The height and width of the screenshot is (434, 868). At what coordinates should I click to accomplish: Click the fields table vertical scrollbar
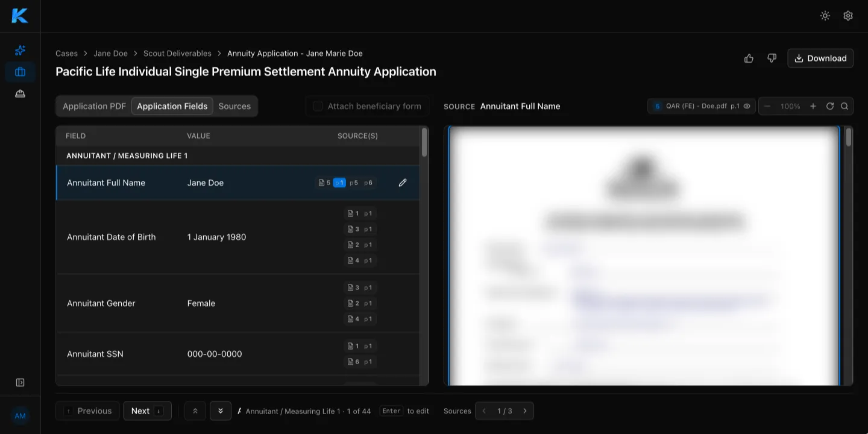tap(424, 142)
